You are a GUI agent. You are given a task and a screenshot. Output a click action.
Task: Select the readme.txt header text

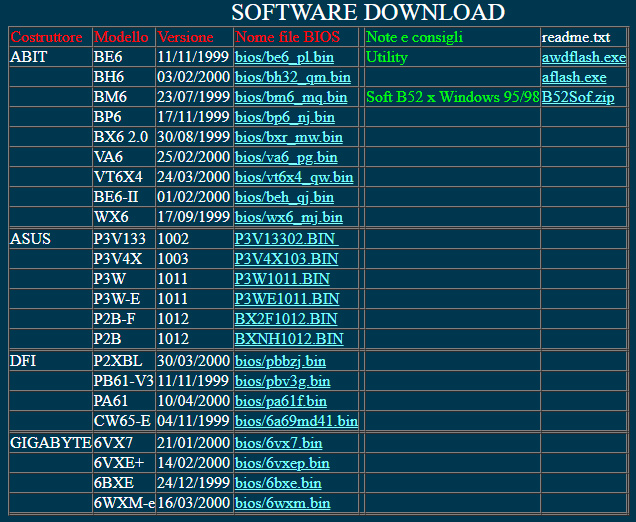[575, 37]
